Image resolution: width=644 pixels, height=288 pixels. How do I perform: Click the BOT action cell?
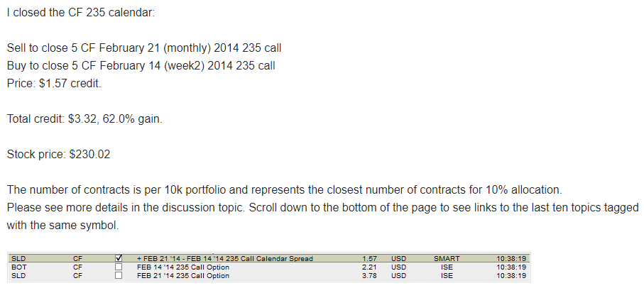[19, 267]
